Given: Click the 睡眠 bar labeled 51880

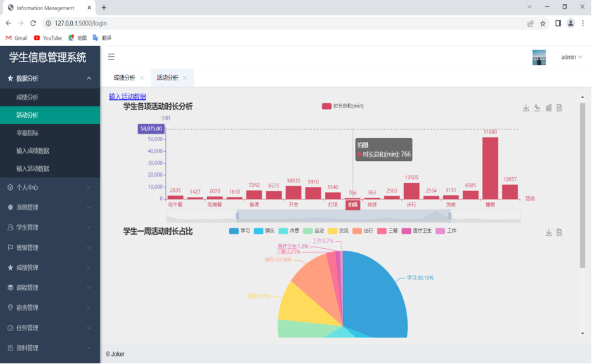Looking at the screenshot, I should (x=490, y=168).
